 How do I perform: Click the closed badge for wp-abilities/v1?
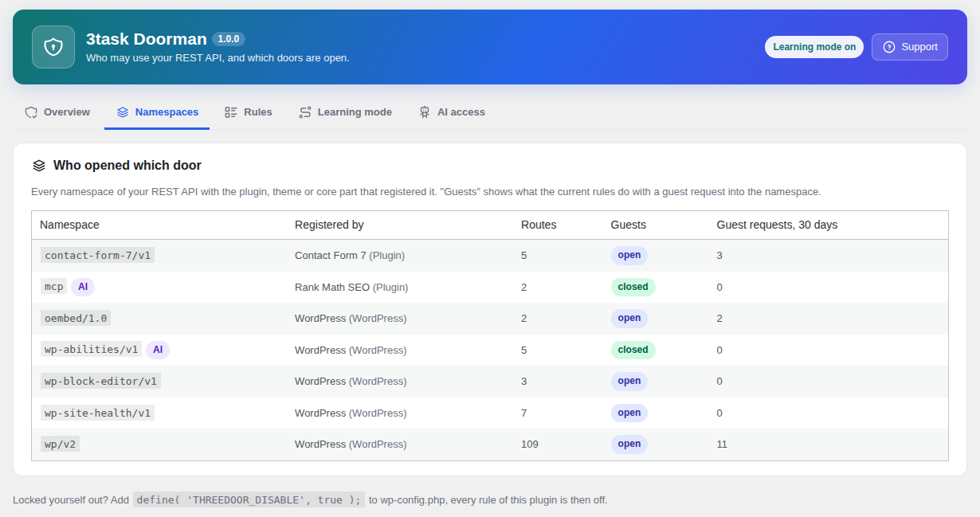[633, 350]
